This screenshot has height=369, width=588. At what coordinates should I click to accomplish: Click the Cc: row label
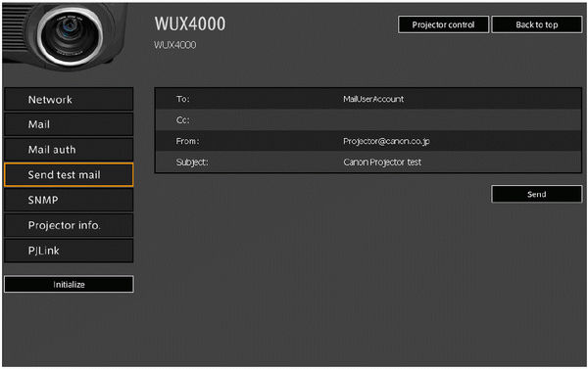[x=182, y=119]
